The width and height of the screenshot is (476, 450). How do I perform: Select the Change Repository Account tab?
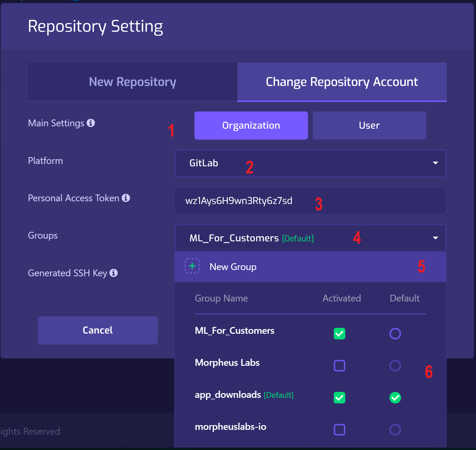pyautogui.click(x=342, y=82)
